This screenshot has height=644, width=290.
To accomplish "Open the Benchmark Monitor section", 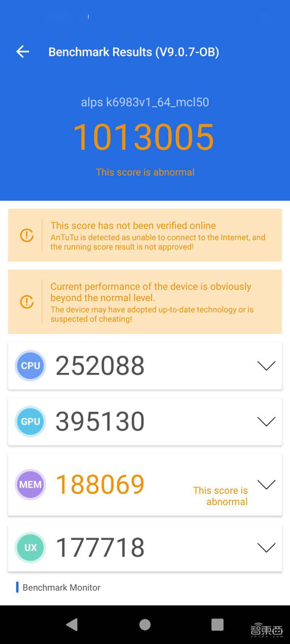I will point(62,587).
